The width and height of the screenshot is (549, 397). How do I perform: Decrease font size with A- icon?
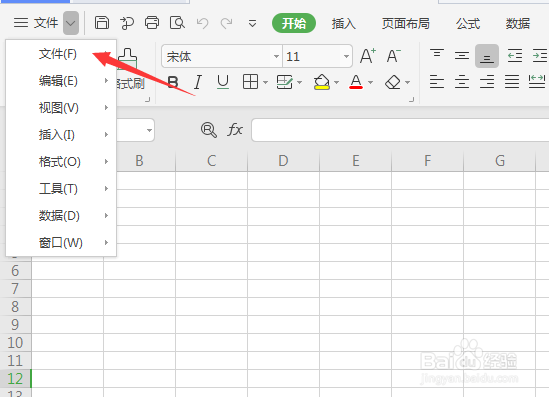pos(394,56)
